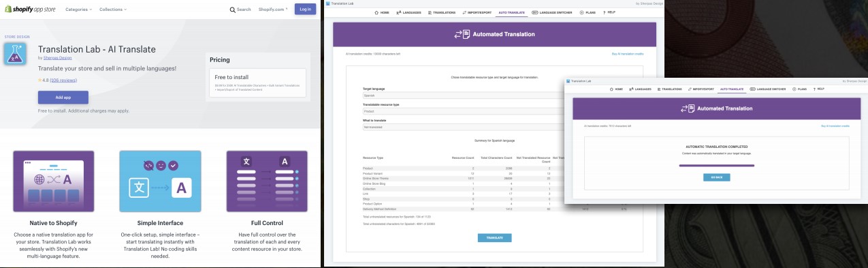Screen dimensions: 868x268
Task: Open the Target language Spanish dropdown
Action: [464, 95]
